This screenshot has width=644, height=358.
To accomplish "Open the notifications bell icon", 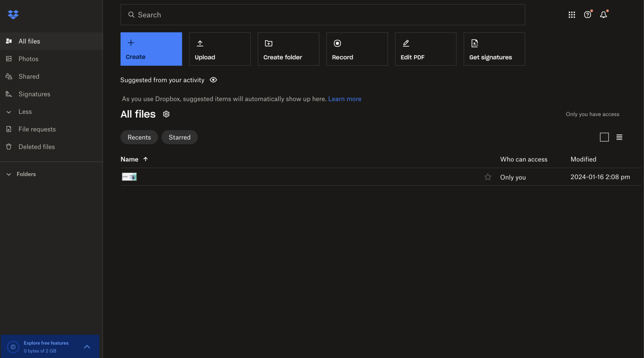I will pyautogui.click(x=603, y=15).
